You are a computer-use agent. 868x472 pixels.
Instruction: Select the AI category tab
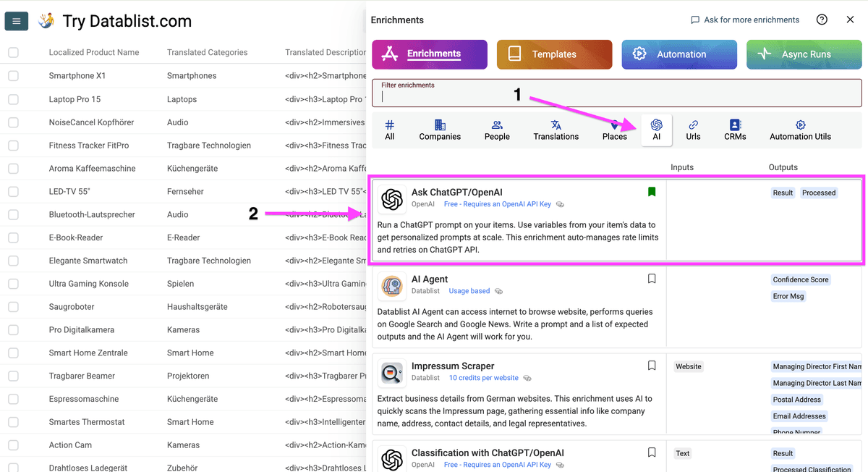656,130
